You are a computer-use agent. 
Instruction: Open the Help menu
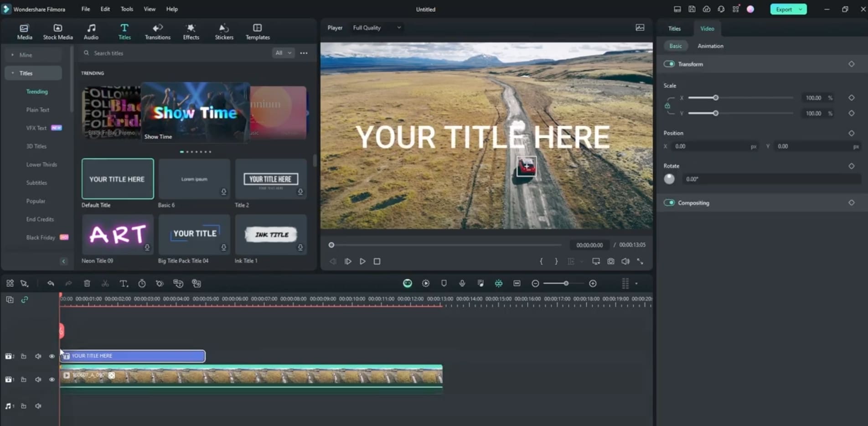(172, 9)
